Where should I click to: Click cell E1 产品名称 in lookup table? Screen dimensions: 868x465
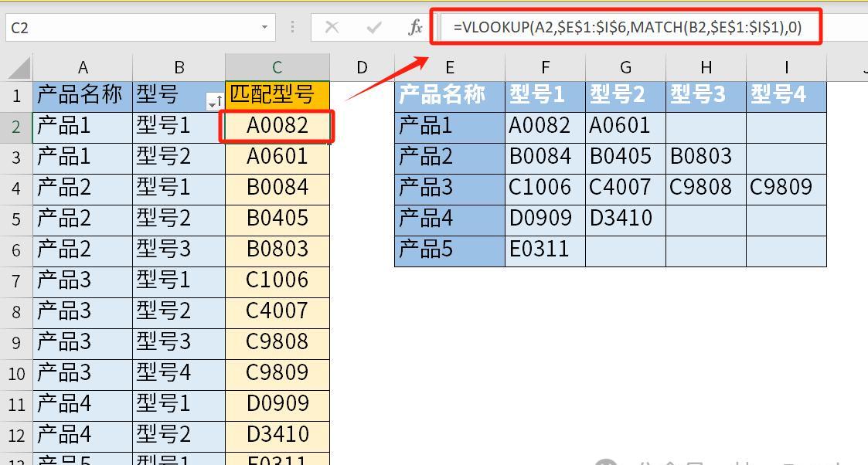pos(450,97)
